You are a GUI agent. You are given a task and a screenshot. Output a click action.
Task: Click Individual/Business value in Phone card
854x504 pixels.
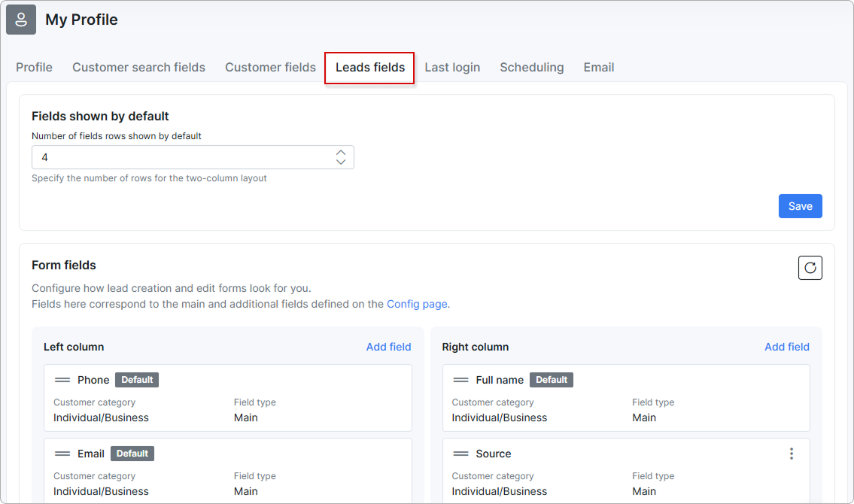(x=101, y=417)
